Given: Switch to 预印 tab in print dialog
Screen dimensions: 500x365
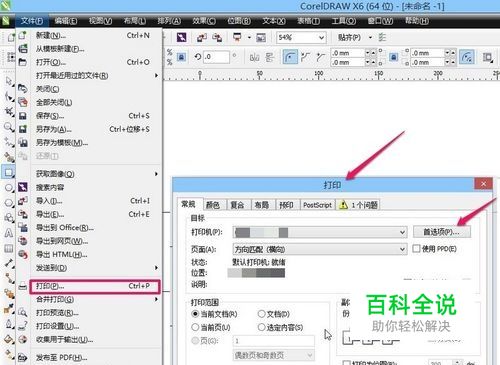Looking at the screenshot, I should pos(286,205).
